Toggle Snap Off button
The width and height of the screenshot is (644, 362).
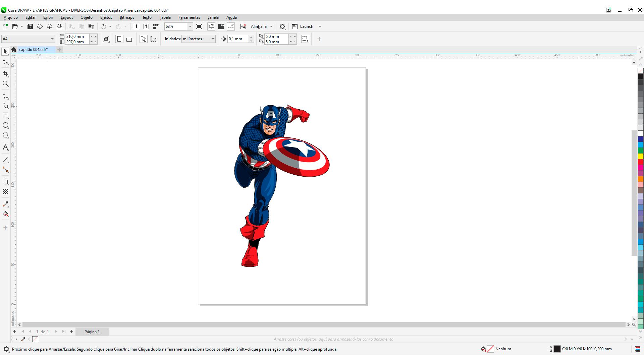[x=243, y=26]
